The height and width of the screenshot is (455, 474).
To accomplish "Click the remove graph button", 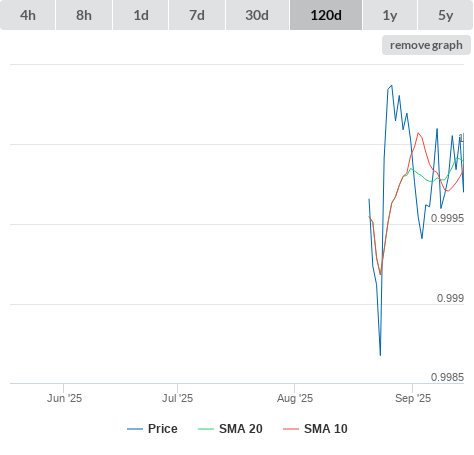I will tap(426, 45).
